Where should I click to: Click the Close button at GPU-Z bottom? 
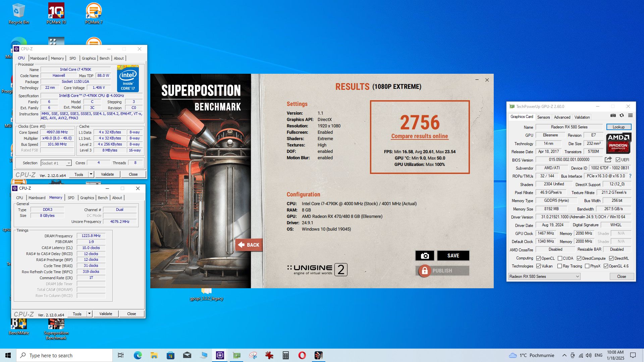pyautogui.click(x=622, y=277)
